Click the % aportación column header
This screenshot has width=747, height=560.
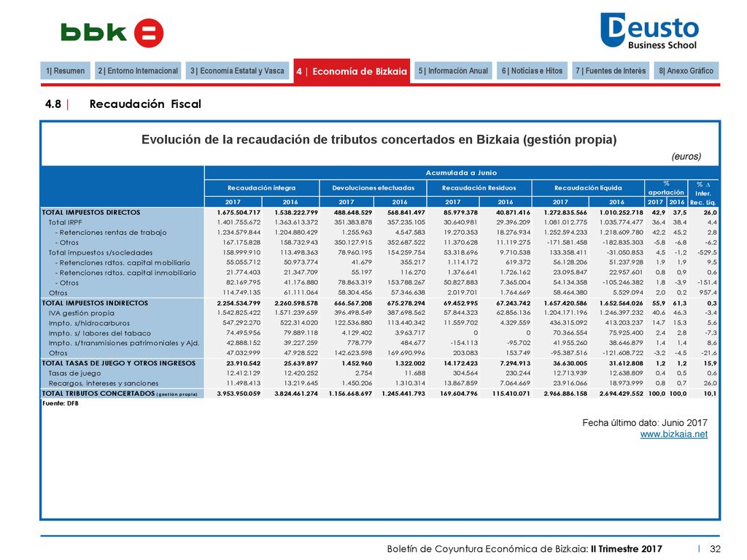click(x=666, y=188)
